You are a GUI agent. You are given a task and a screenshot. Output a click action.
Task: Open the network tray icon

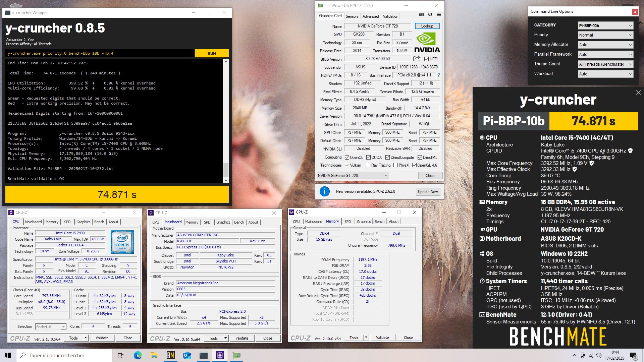pyautogui.click(x=591, y=355)
